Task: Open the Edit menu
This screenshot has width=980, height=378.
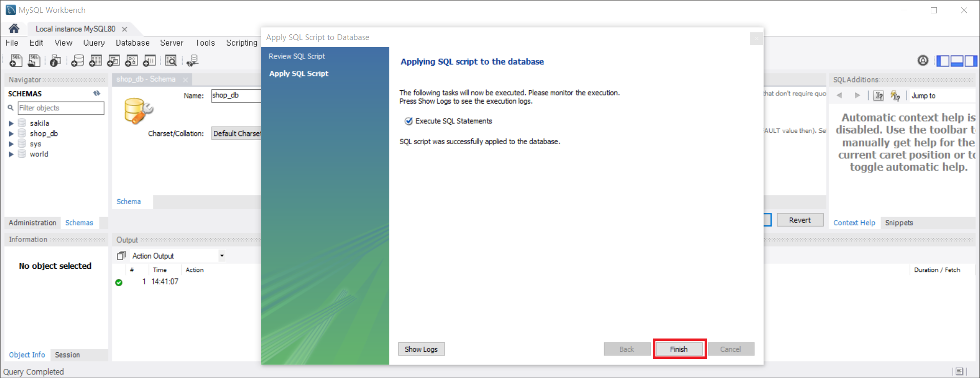Action: pos(36,43)
